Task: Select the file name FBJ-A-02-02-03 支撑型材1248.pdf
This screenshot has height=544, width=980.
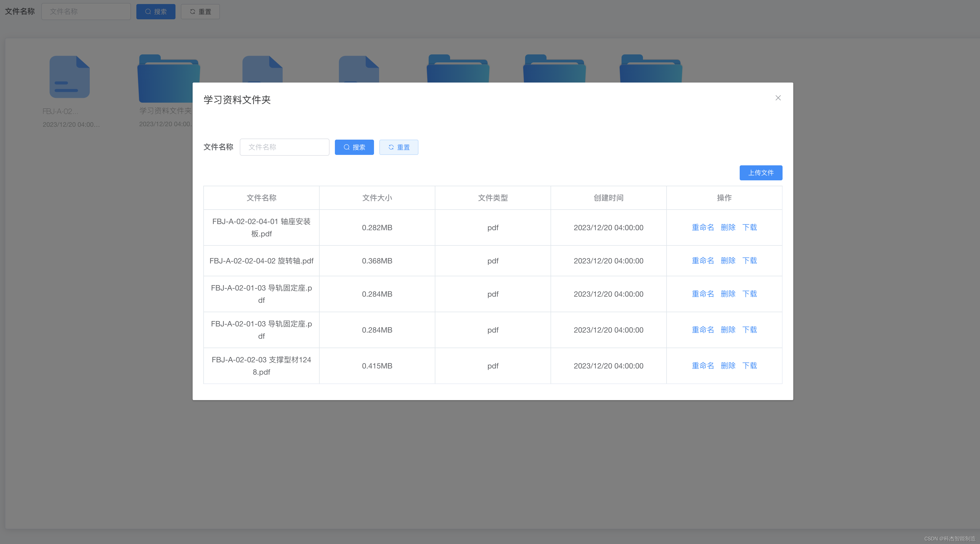Action: [x=261, y=366]
